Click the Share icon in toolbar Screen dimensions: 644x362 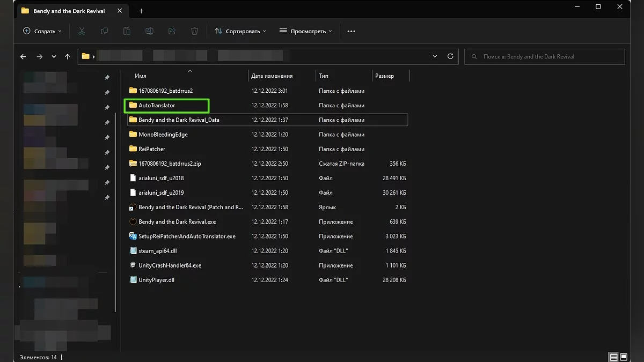(172, 31)
